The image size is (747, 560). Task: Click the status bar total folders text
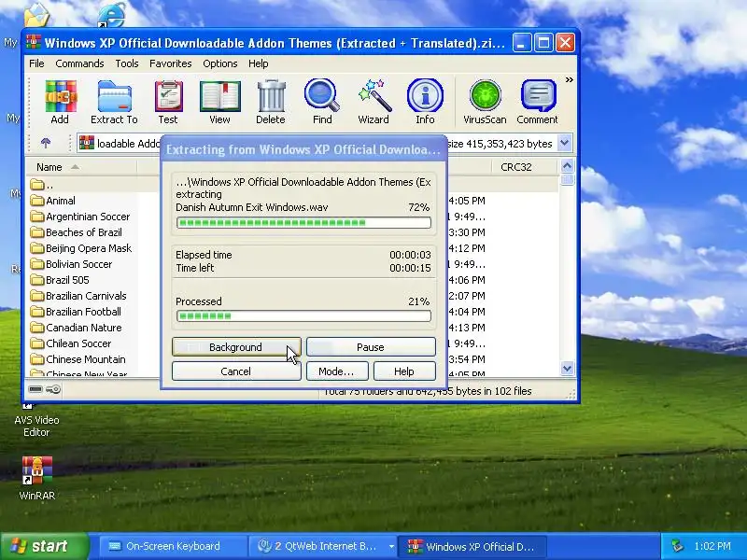pos(428,391)
